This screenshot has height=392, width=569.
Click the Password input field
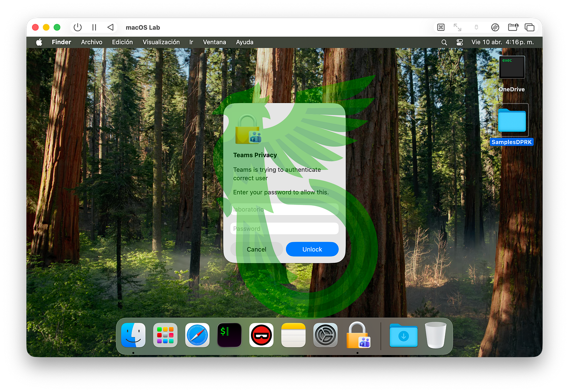click(x=284, y=228)
